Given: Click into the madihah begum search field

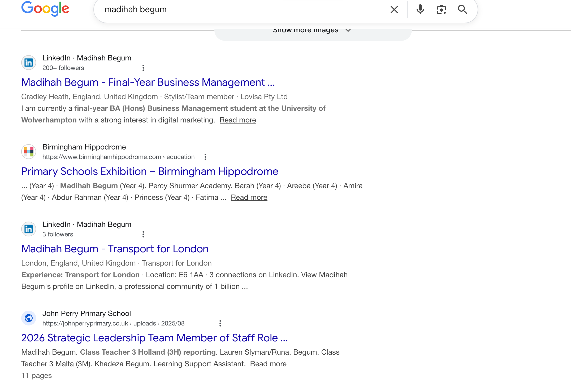Looking at the screenshot, I should (239, 10).
